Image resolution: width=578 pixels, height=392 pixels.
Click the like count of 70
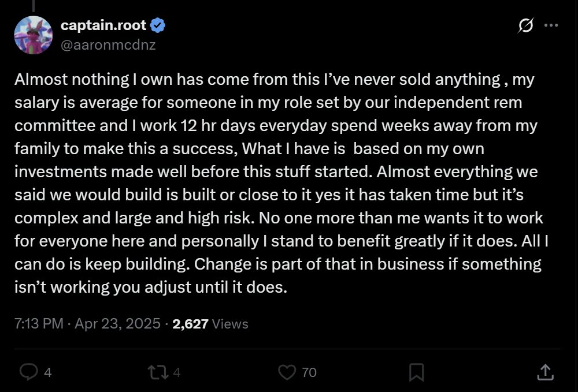coord(309,372)
